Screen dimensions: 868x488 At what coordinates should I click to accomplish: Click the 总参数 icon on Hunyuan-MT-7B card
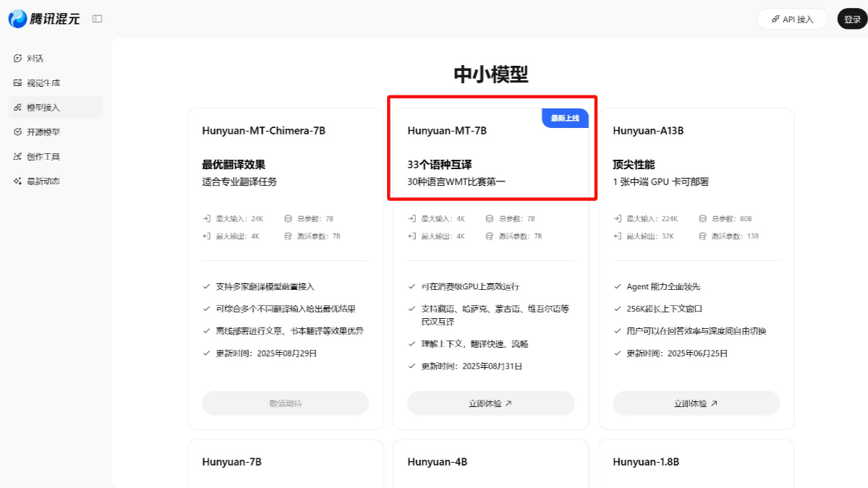pyautogui.click(x=490, y=218)
